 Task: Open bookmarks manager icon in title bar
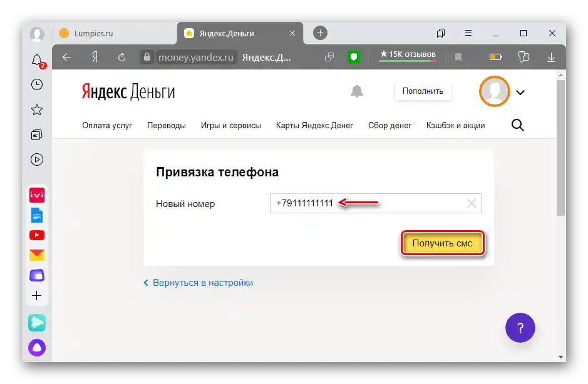tap(441, 33)
